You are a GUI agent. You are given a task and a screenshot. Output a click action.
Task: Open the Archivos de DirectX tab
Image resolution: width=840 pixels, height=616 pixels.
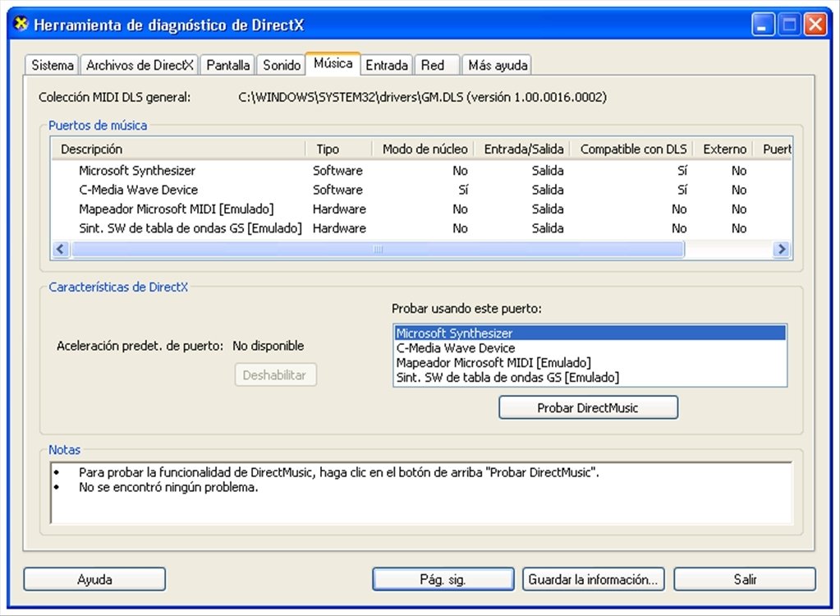(140, 65)
